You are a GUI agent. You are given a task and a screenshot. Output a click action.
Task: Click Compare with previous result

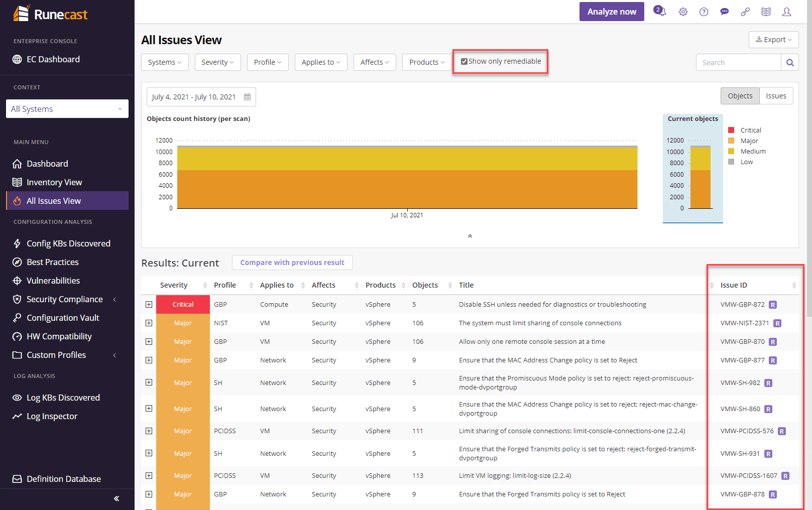pyautogui.click(x=292, y=263)
